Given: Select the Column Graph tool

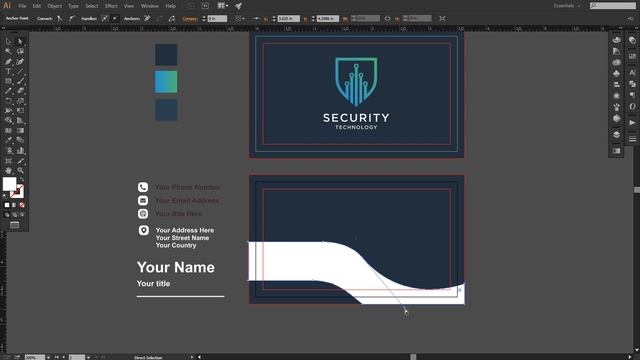Looking at the screenshot, I should click(20, 151).
